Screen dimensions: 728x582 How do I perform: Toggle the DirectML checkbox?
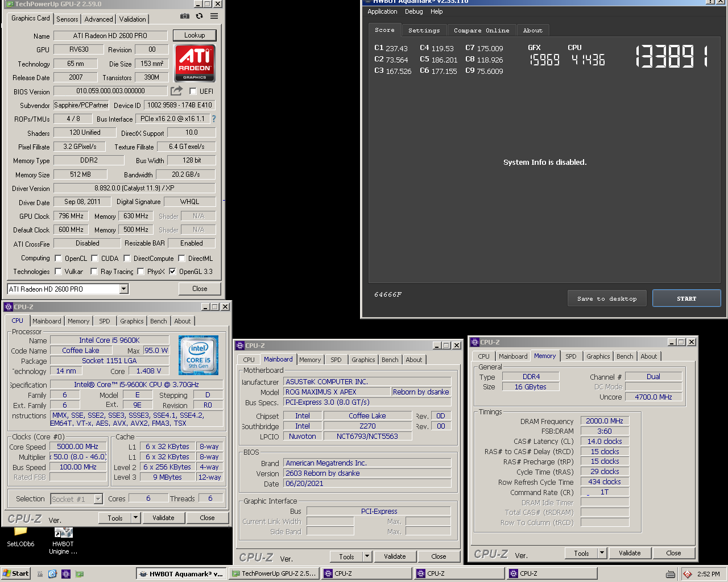coord(181,258)
